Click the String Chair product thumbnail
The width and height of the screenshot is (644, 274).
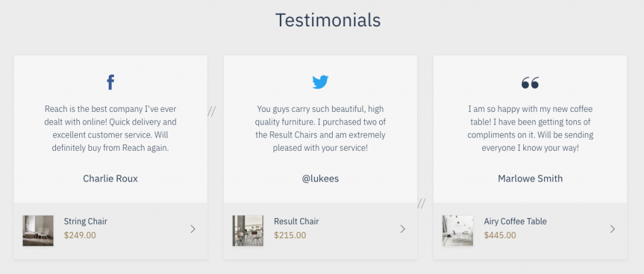click(38, 231)
